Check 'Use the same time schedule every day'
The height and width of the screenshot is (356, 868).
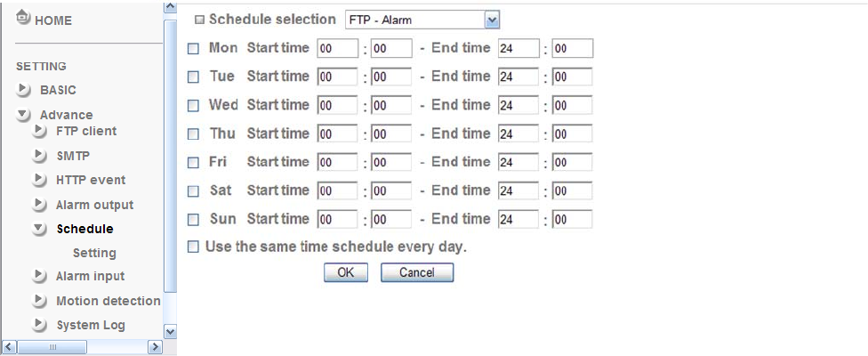194,247
